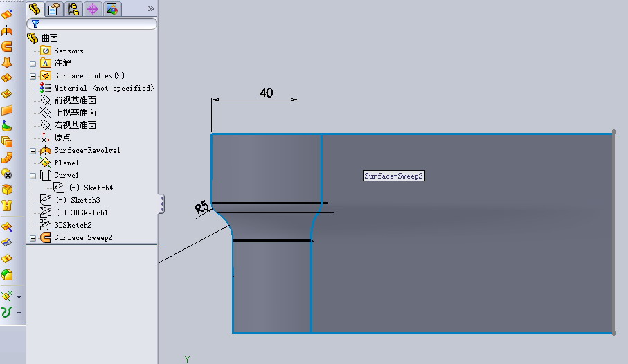Click the 40 dimension value

tap(267, 93)
